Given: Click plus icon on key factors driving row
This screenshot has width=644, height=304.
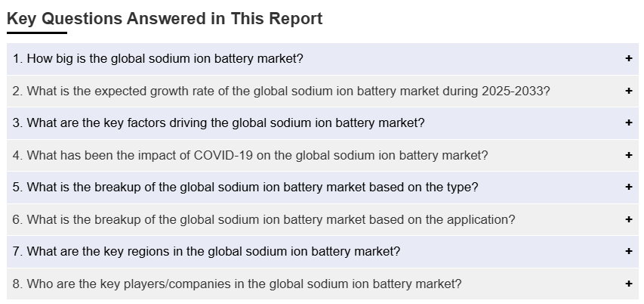Looking at the screenshot, I should coord(628,123).
